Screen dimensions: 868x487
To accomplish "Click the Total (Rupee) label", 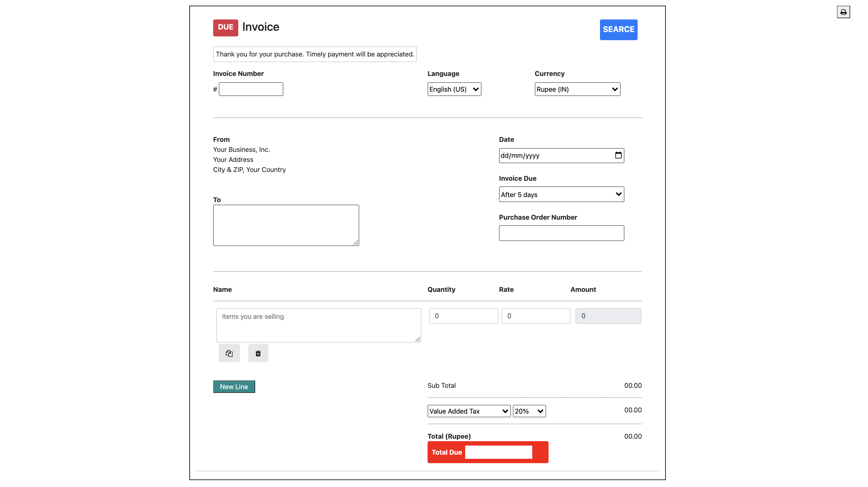I will pyautogui.click(x=449, y=436).
